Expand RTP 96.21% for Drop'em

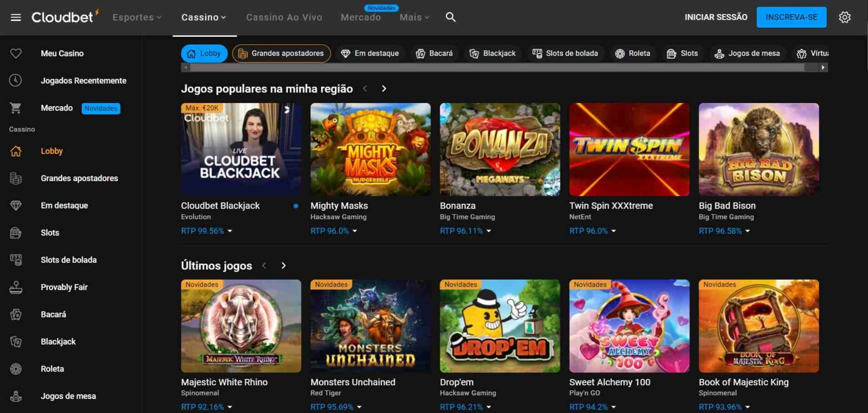click(x=465, y=407)
